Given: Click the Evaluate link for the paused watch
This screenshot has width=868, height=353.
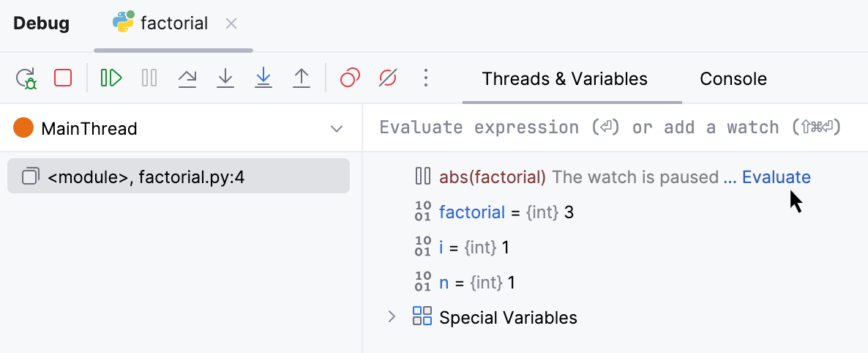Looking at the screenshot, I should point(776,177).
